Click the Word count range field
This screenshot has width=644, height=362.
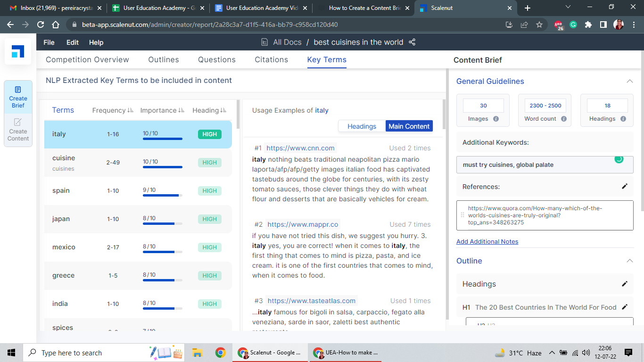pos(545,106)
